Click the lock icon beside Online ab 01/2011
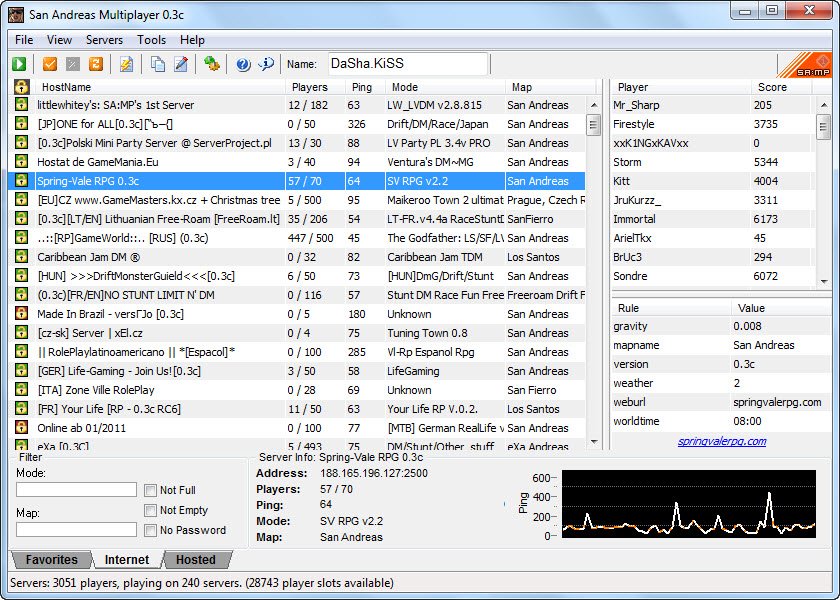 click(21, 428)
